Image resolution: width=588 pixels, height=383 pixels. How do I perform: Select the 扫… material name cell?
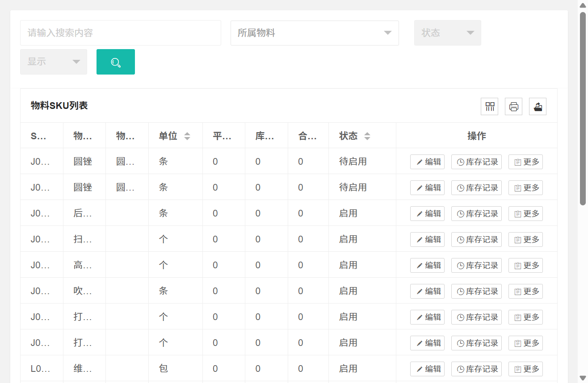pyautogui.click(x=84, y=239)
